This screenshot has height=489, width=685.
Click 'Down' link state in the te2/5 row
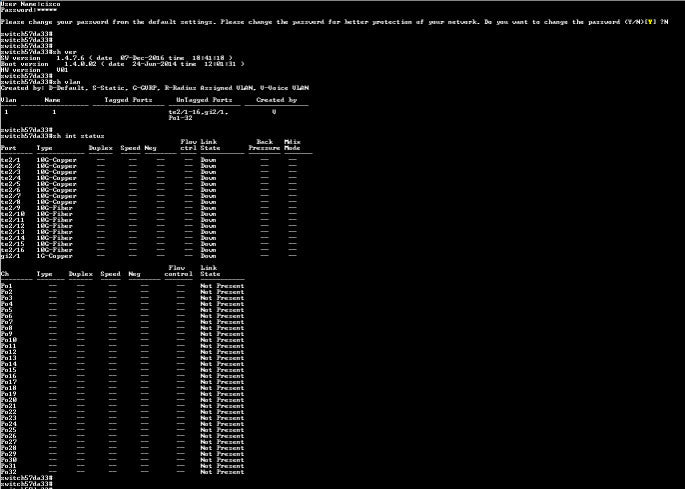pos(208,184)
